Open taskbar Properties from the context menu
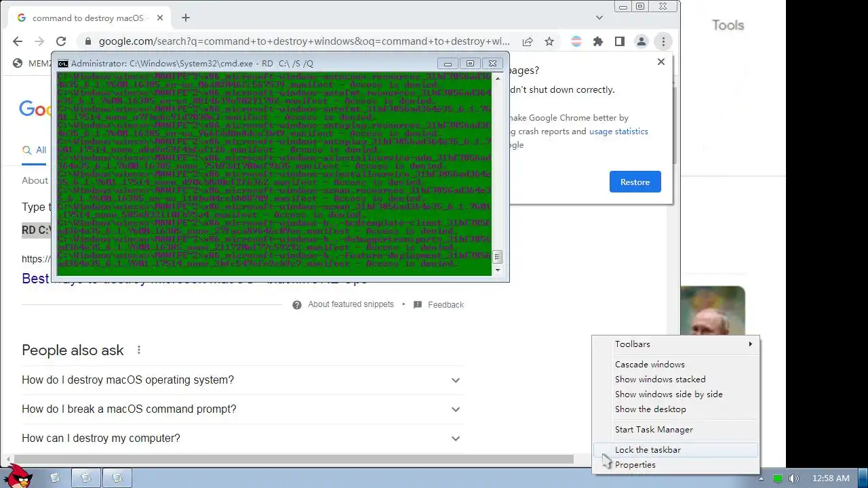868x488 pixels. coord(676,465)
